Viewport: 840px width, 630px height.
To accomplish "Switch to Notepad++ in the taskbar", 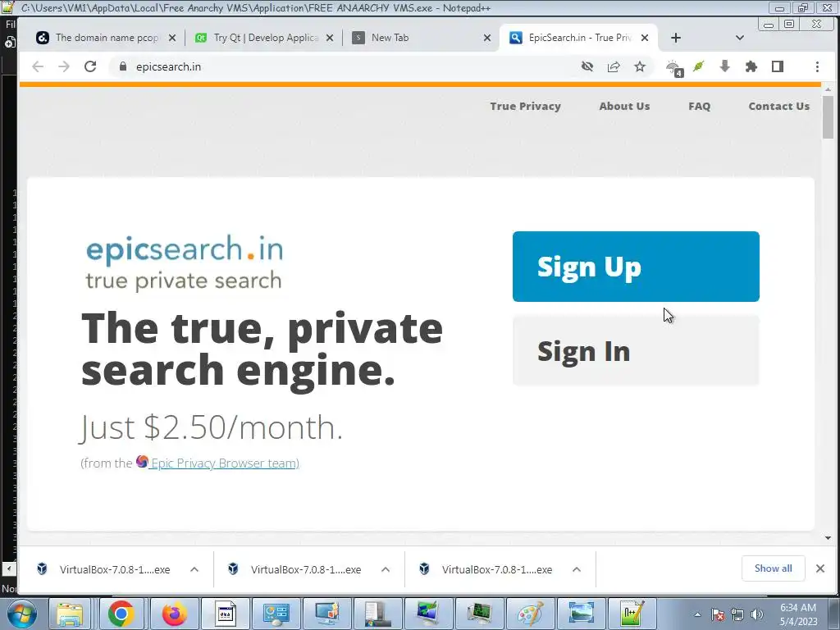I will [x=632, y=614].
